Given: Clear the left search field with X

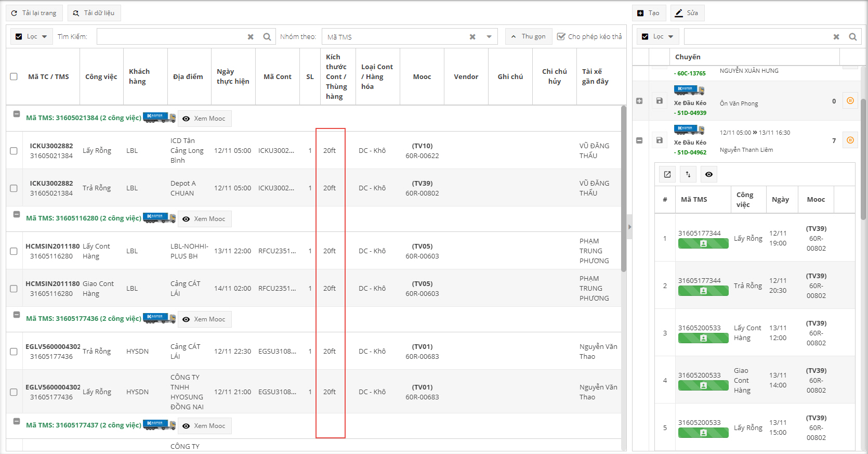Looking at the screenshot, I should tap(251, 37).
